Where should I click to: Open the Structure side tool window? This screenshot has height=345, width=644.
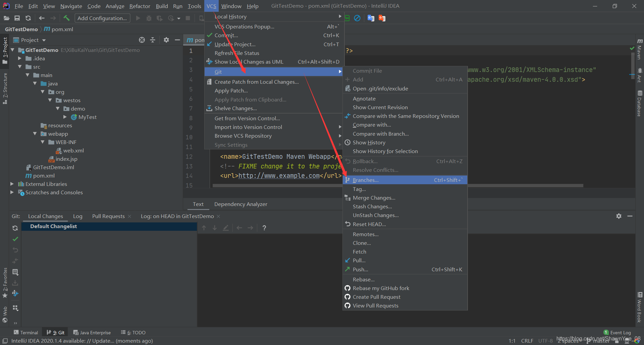(5, 88)
